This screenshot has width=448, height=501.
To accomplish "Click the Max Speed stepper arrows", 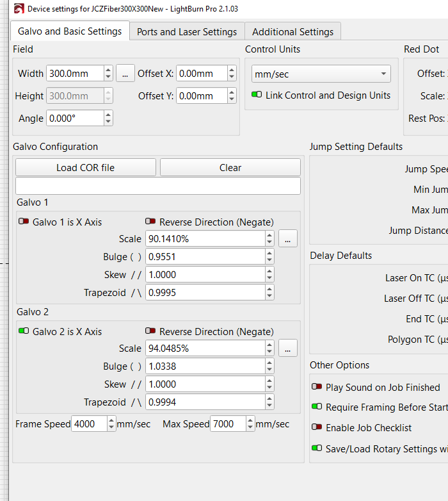I will coord(250,423).
